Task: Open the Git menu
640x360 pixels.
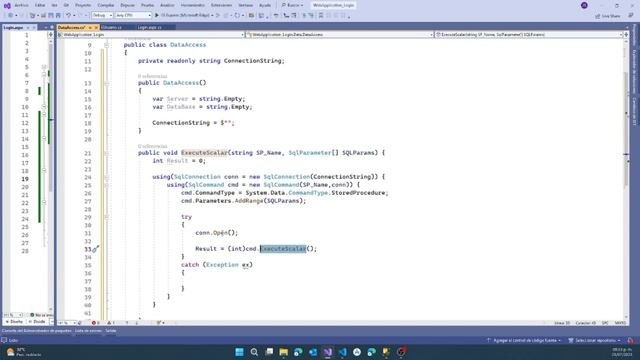Action: coord(66,5)
